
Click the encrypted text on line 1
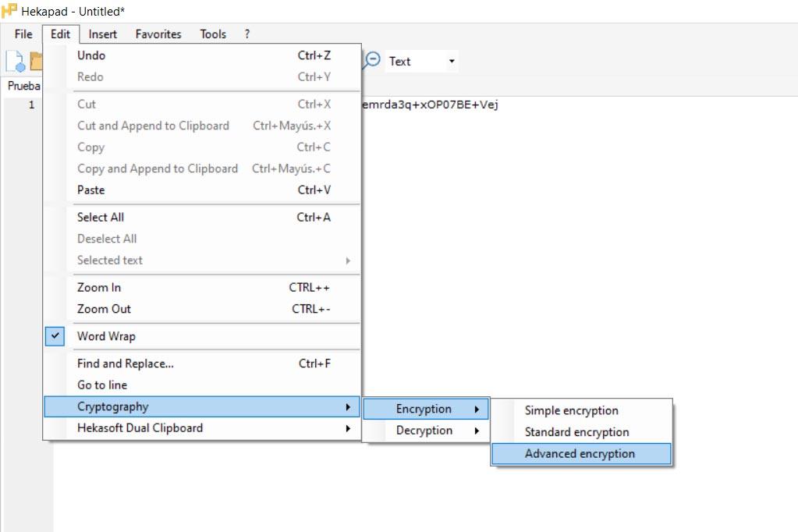(x=430, y=105)
